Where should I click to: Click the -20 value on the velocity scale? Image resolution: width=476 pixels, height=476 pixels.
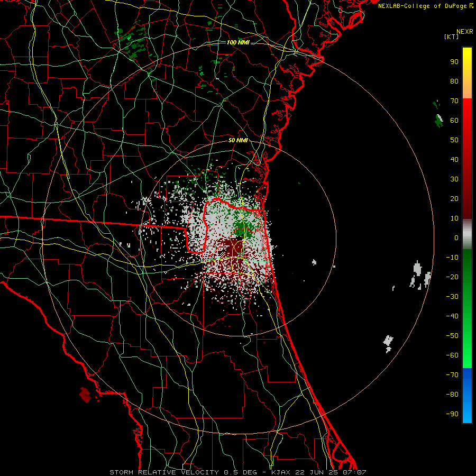click(x=452, y=277)
